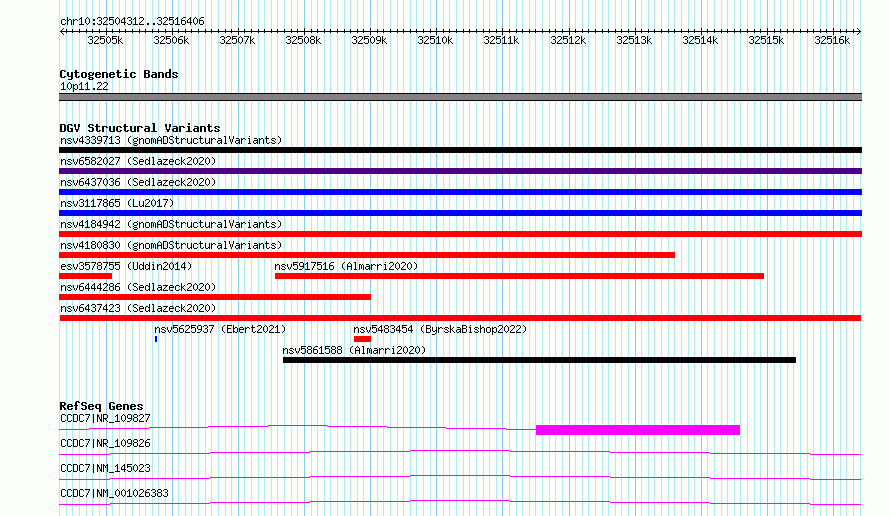
Task: Click the magenta exon block of NR_109827
Action: (638, 430)
